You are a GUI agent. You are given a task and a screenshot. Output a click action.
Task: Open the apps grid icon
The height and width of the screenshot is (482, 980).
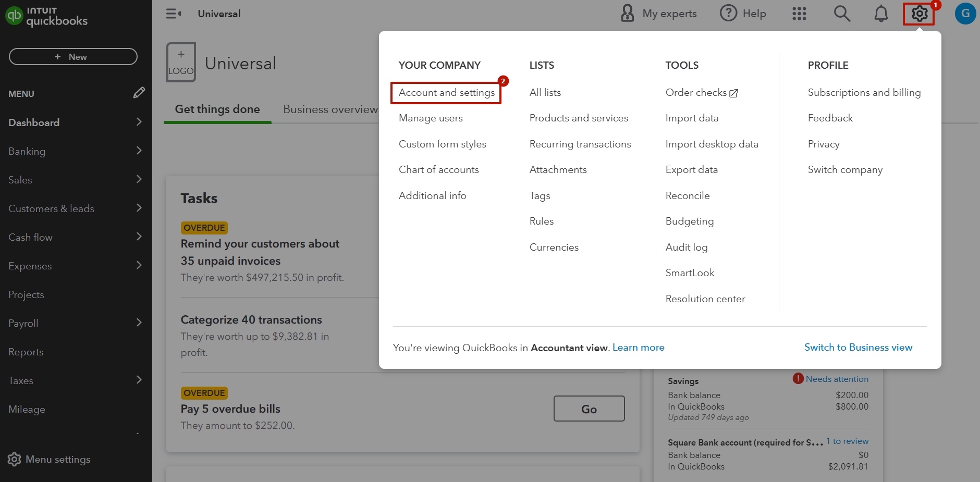799,14
